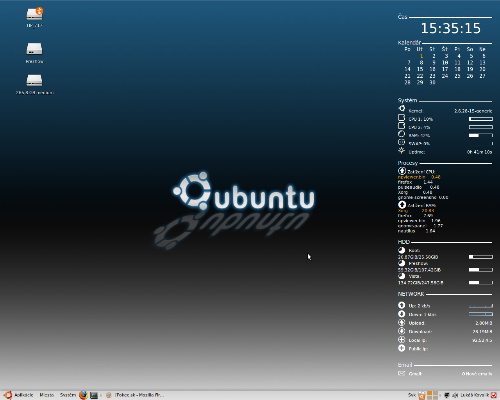The width and height of the screenshot is (500, 400).
Task: Launch Firefox from the panel launcher icon
Action: point(83,395)
